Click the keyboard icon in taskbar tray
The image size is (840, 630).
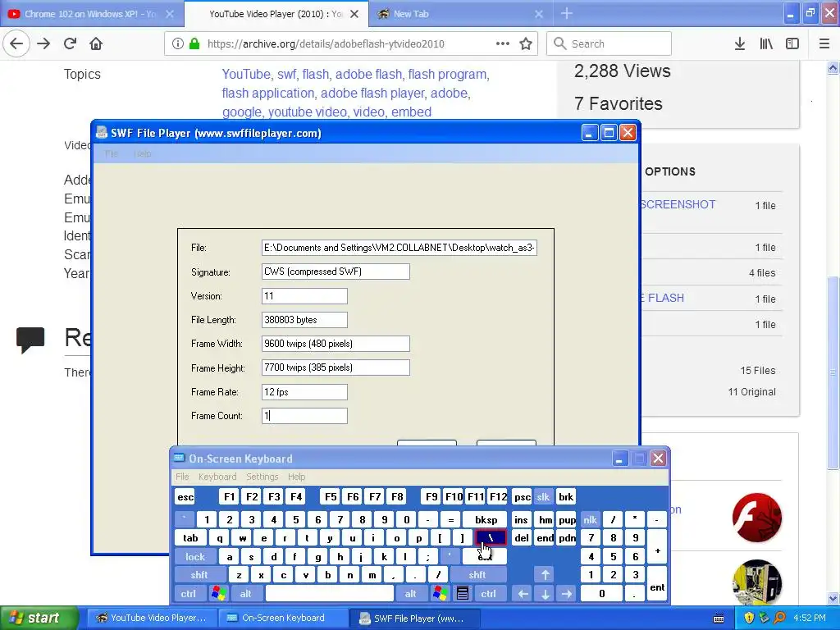click(x=719, y=619)
